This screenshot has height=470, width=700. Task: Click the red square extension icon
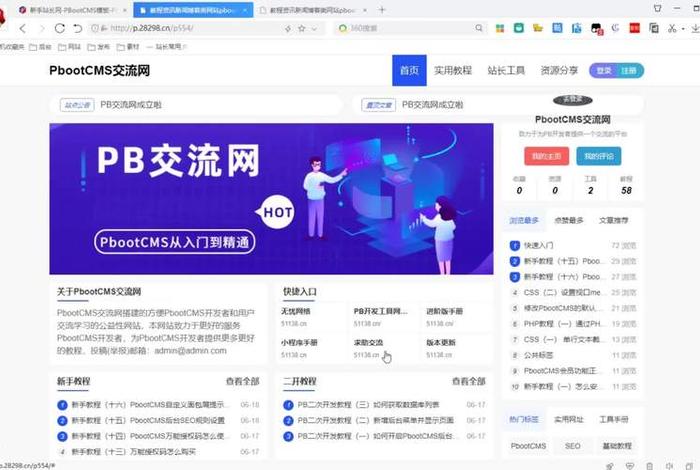(634, 28)
